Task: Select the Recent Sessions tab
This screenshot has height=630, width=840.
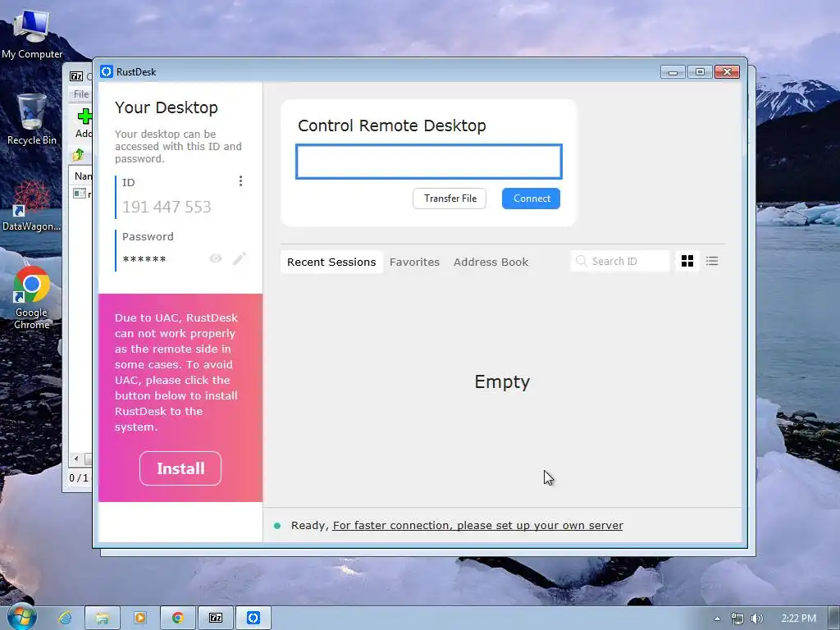Action: (331, 262)
